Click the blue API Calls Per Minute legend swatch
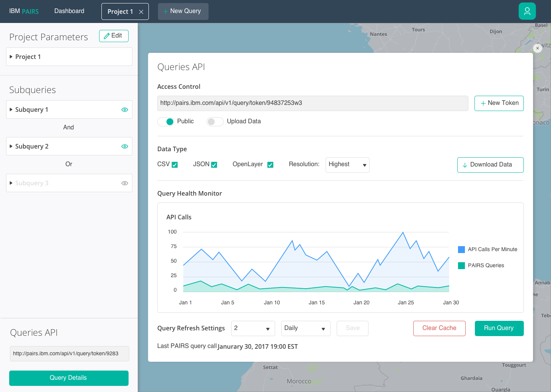This screenshot has width=551, height=392. (461, 249)
